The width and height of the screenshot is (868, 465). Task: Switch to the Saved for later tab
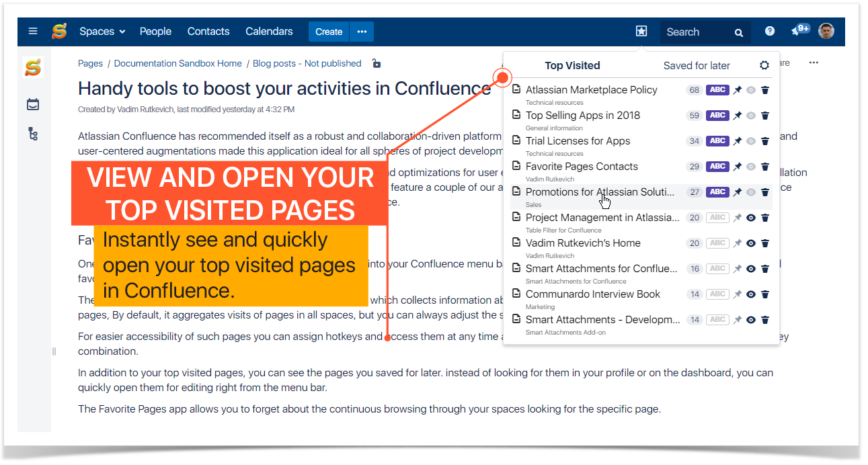pyautogui.click(x=697, y=65)
